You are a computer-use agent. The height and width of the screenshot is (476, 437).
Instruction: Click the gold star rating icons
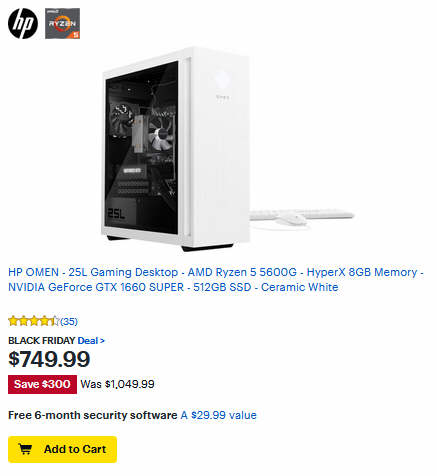34,321
